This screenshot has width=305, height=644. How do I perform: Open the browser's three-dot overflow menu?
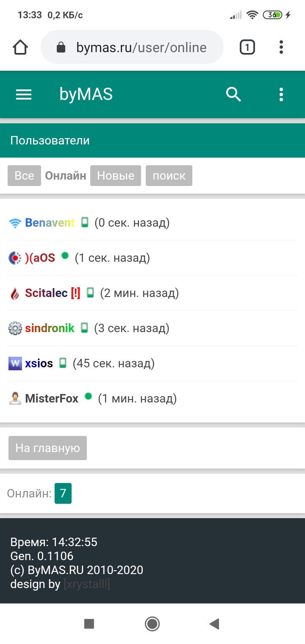pyautogui.click(x=281, y=47)
